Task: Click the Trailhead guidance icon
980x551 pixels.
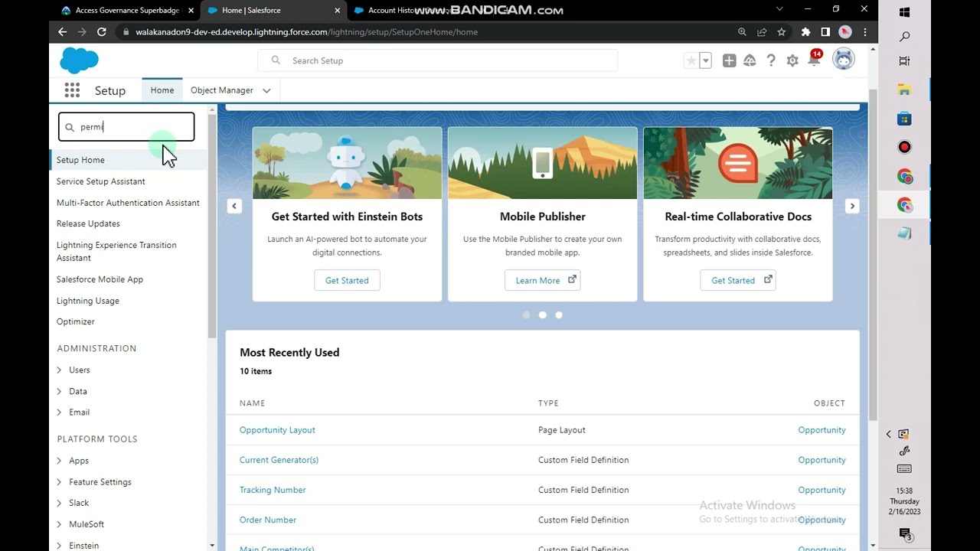Action: (x=750, y=60)
